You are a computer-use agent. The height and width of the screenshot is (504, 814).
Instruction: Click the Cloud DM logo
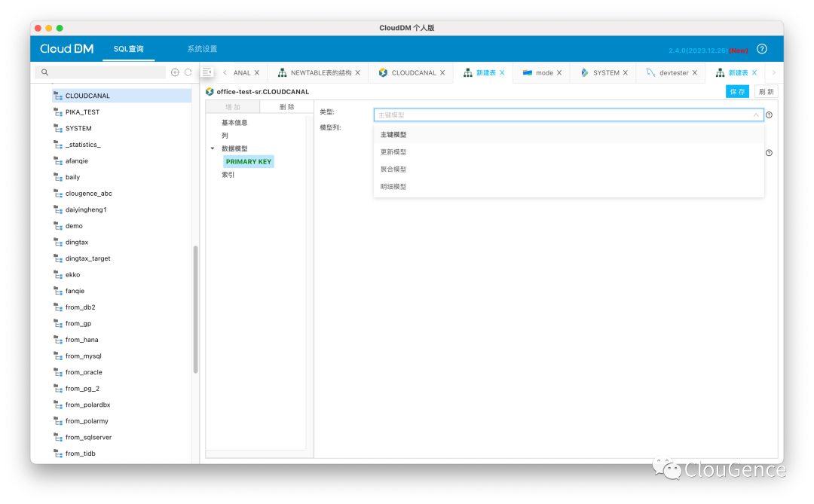pyautogui.click(x=67, y=49)
